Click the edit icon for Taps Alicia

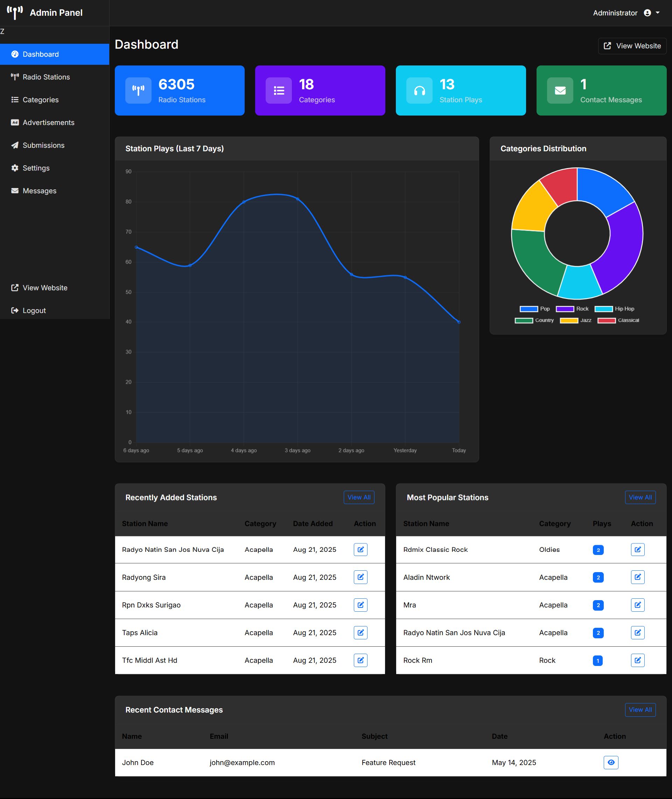360,632
